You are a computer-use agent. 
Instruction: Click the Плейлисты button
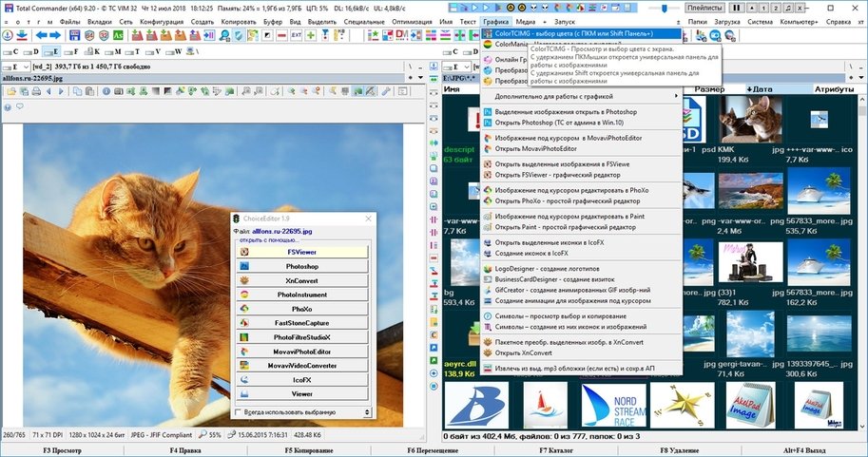pos(704,8)
